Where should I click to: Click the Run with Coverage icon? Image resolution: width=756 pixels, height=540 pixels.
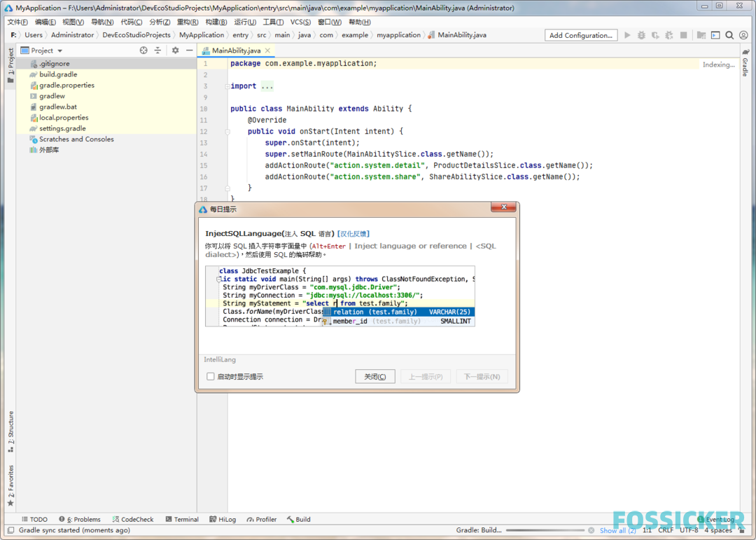pyautogui.click(x=655, y=35)
